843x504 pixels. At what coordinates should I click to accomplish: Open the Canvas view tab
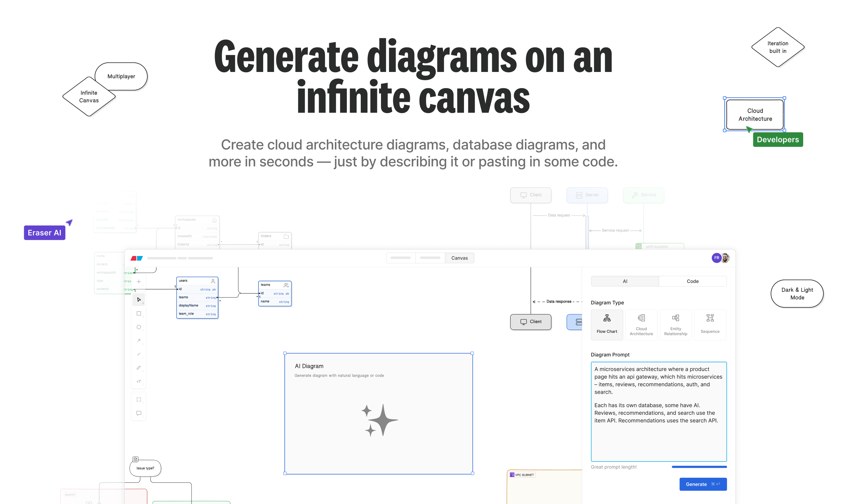coord(459,258)
